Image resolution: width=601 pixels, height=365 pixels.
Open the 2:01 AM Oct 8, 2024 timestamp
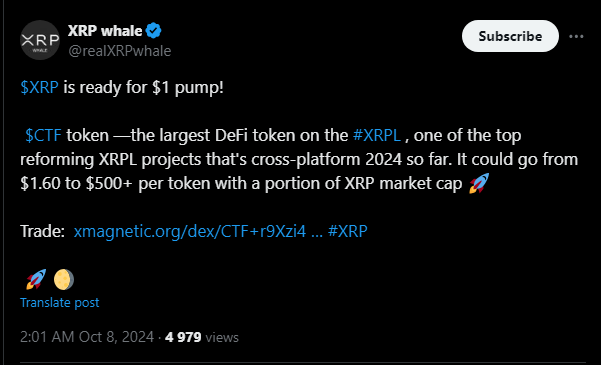tap(87, 337)
